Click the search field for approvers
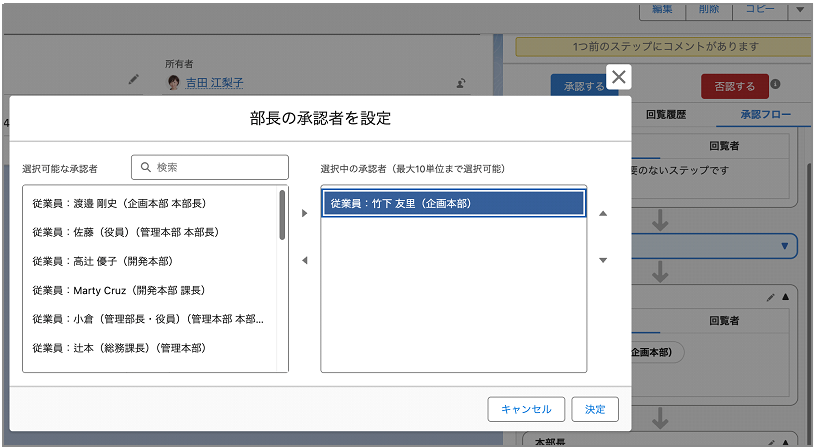 pyautogui.click(x=210, y=167)
